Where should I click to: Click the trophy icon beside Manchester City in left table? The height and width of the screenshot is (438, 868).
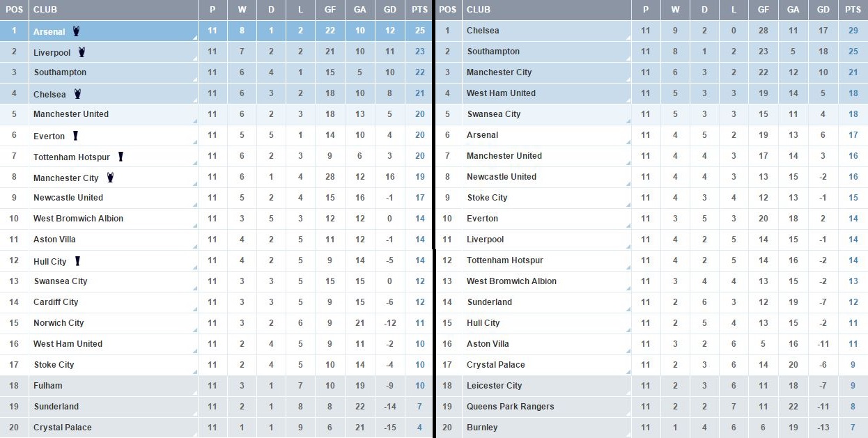point(109,178)
